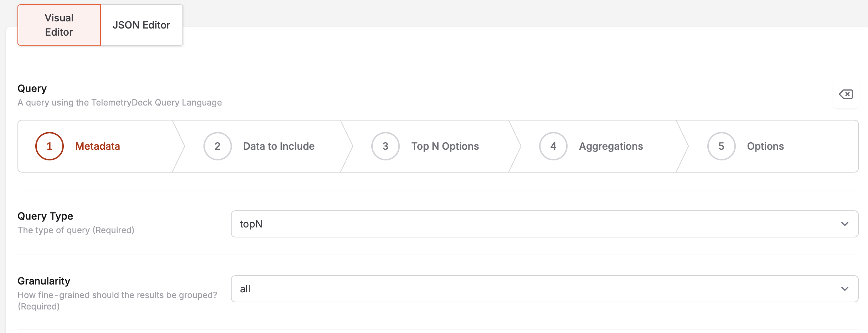Switch to the JSON Editor tab
This screenshot has height=333, width=868.
click(141, 25)
